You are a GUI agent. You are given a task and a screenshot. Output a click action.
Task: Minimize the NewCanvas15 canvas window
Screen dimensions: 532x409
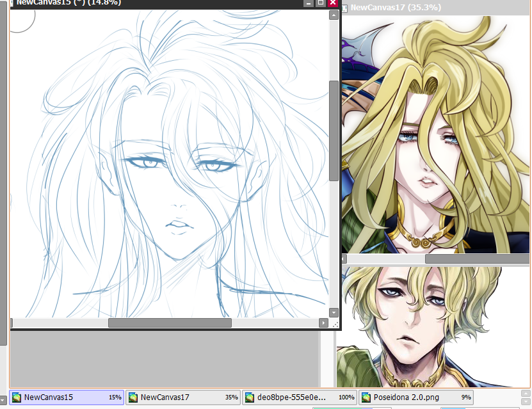(x=308, y=3)
